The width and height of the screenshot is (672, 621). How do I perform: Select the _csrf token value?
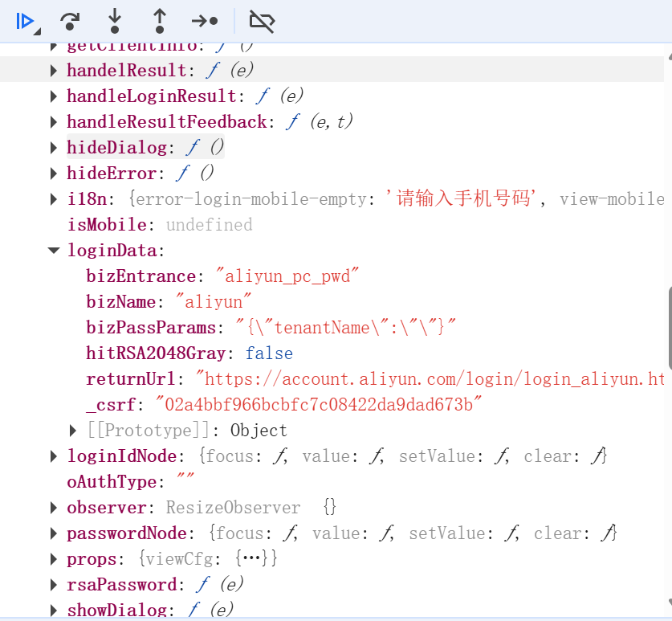pyautogui.click(x=318, y=405)
